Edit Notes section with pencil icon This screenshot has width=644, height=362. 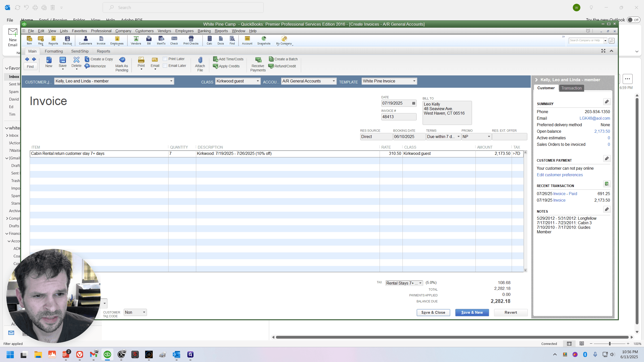tap(607, 209)
